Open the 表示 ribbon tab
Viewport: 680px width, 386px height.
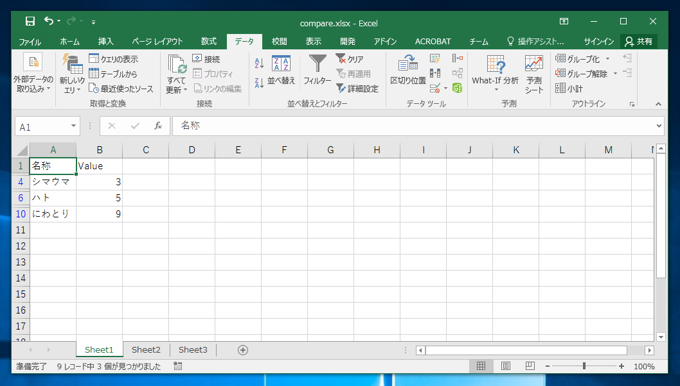coord(314,42)
